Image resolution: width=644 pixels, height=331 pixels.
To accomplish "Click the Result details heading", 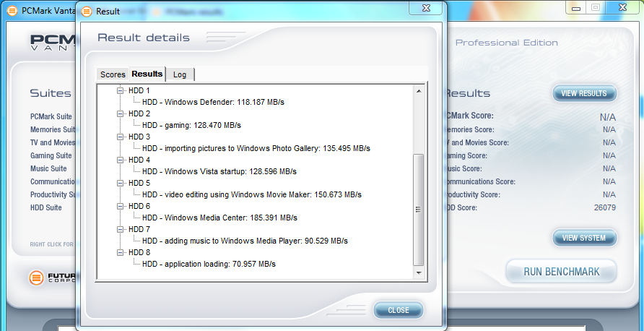I will [144, 38].
